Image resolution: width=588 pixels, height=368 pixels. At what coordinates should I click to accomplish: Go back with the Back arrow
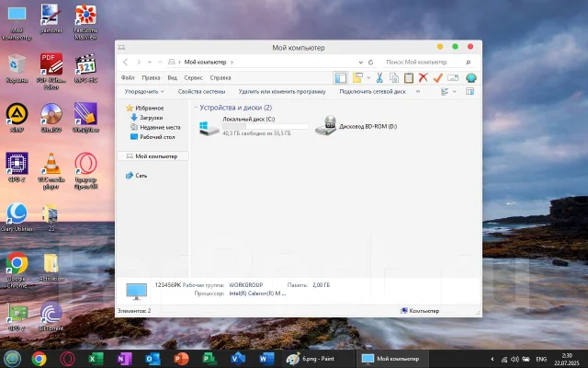coord(126,63)
